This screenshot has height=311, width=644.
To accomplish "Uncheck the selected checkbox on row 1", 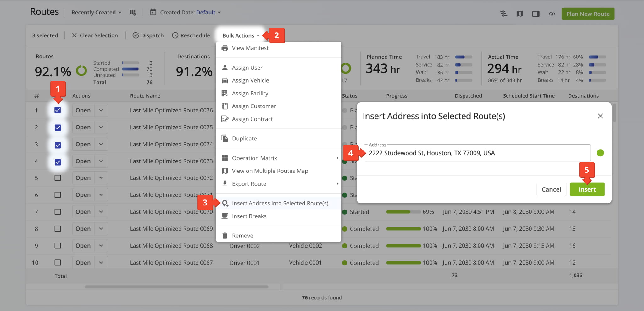I will 58,110.
